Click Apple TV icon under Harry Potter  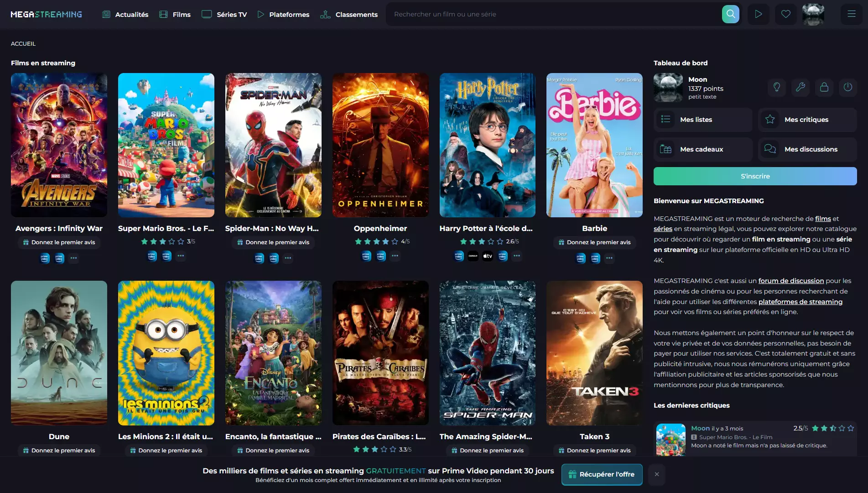click(x=488, y=256)
